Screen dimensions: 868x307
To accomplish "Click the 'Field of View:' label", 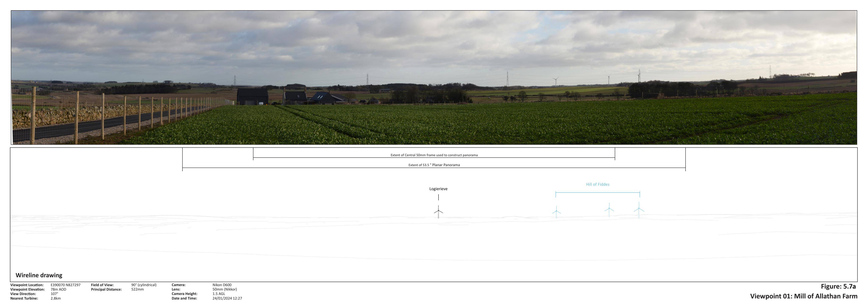I will click(102, 285).
